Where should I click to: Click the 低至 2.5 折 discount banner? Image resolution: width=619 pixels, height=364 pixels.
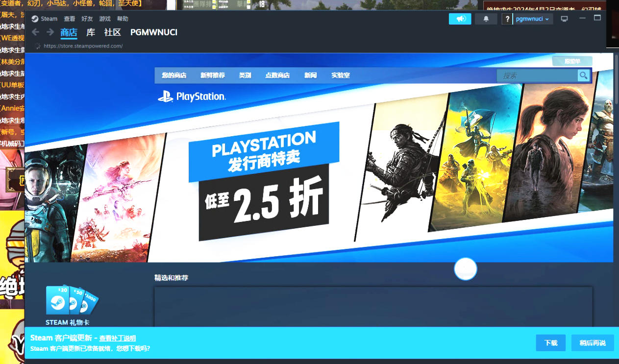(x=264, y=202)
